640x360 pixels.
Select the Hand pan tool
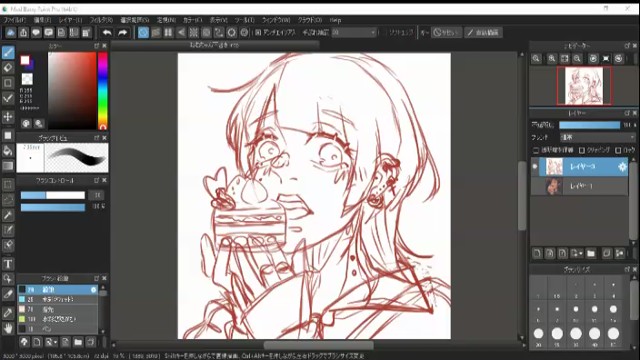click(8, 328)
